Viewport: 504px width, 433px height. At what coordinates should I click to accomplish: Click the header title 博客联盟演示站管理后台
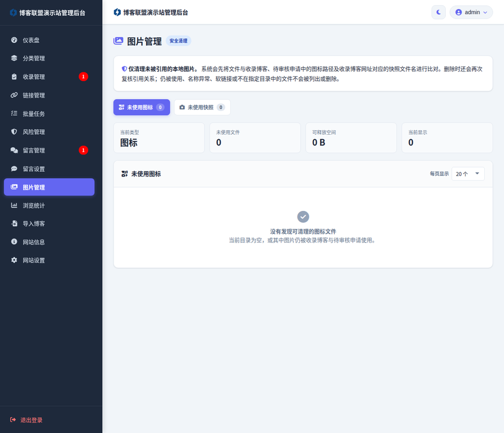pyautogui.click(x=156, y=12)
